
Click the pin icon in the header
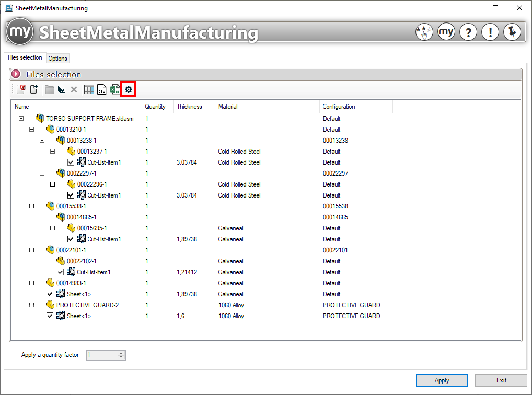(512, 32)
